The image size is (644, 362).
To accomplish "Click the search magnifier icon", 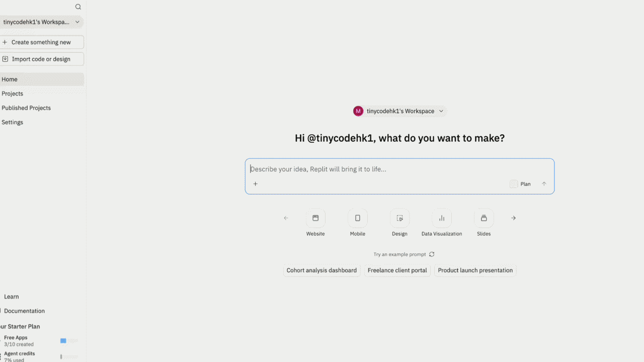I will pos(78,7).
